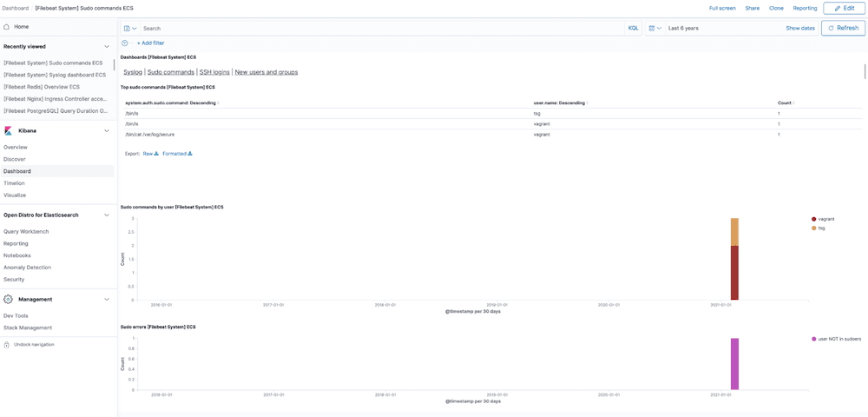
Task: Open Reporting in sidebar menu
Action: point(16,243)
